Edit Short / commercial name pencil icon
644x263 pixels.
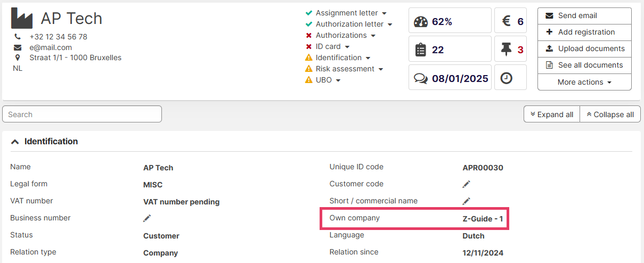click(467, 201)
